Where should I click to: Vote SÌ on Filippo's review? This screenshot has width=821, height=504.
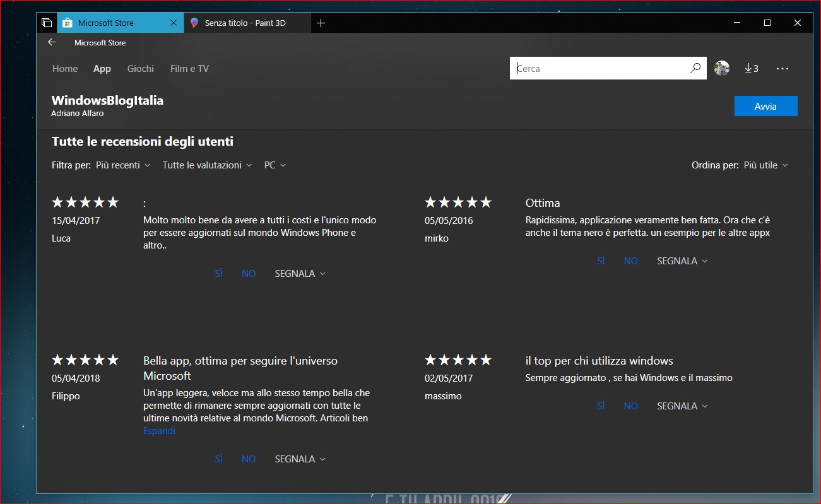tap(218, 459)
